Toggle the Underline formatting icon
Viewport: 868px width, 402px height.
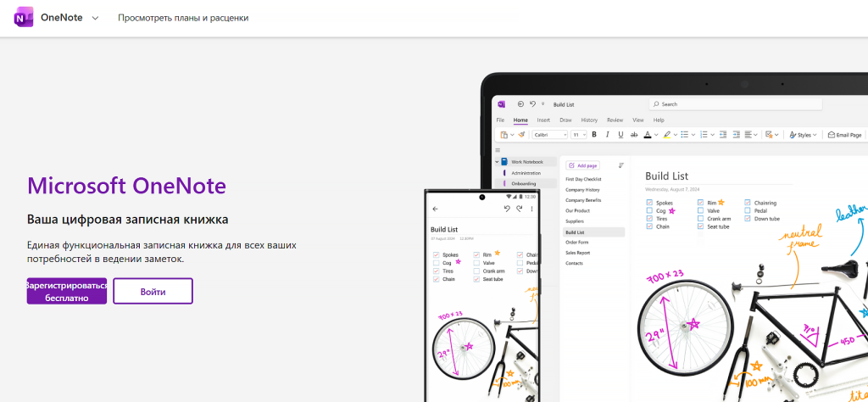click(x=620, y=134)
